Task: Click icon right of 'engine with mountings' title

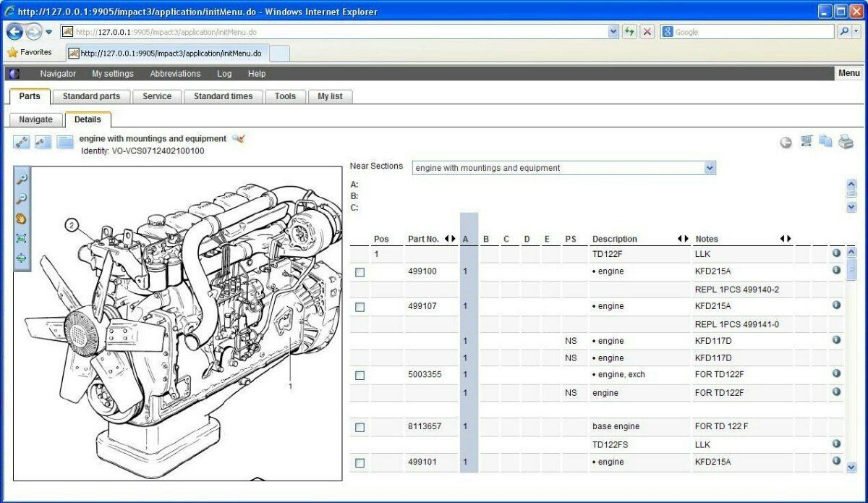Action: point(238,138)
